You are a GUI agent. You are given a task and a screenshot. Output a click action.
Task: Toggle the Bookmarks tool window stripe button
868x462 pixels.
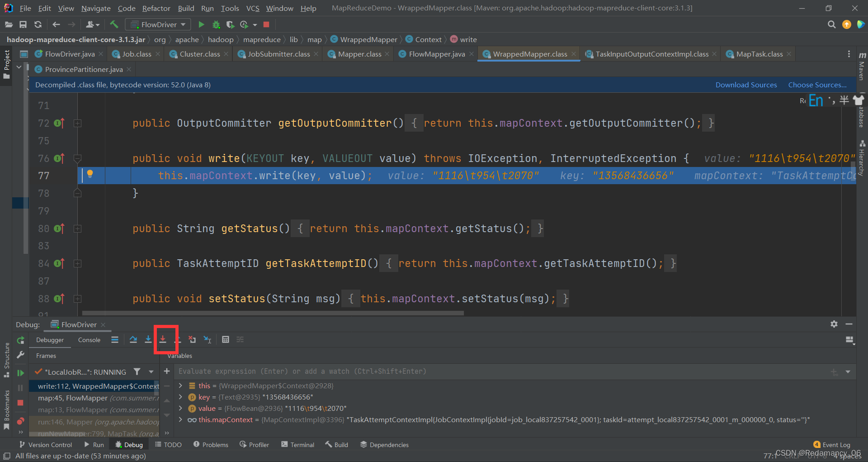(x=7, y=410)
